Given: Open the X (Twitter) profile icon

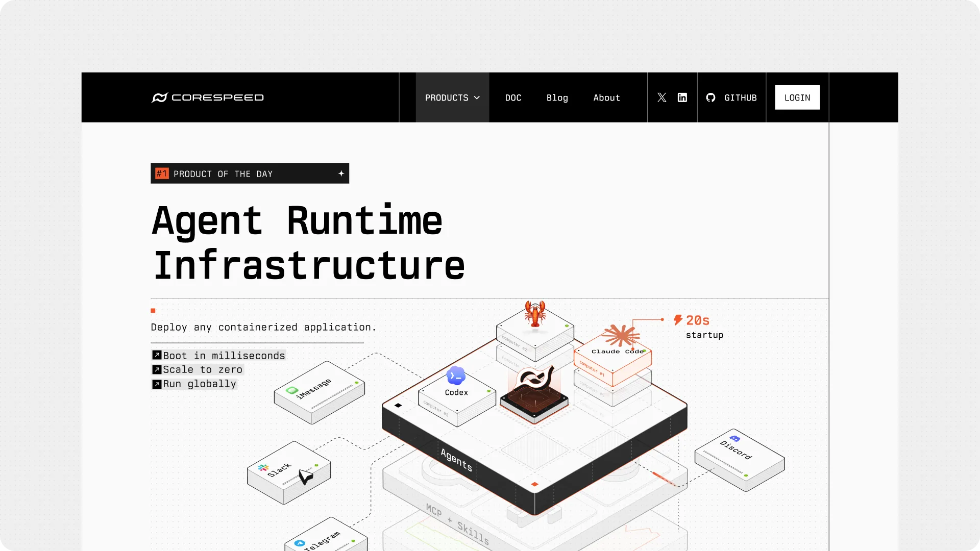Looking at the screenshot, I should (x=661, y=97).
